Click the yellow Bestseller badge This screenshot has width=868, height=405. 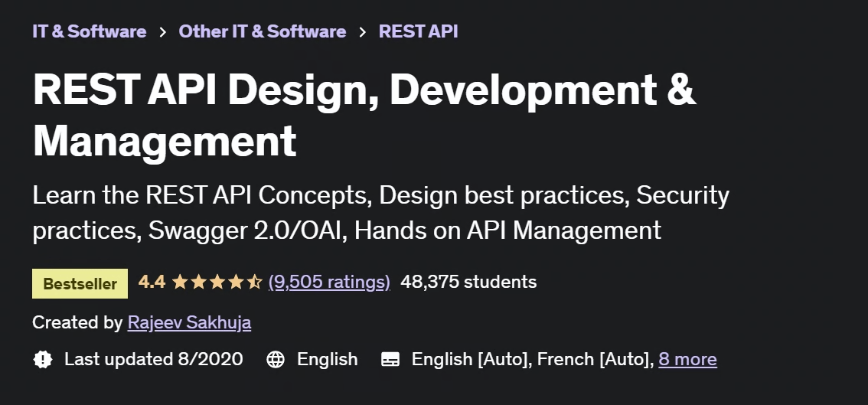(x=80, y=283)
